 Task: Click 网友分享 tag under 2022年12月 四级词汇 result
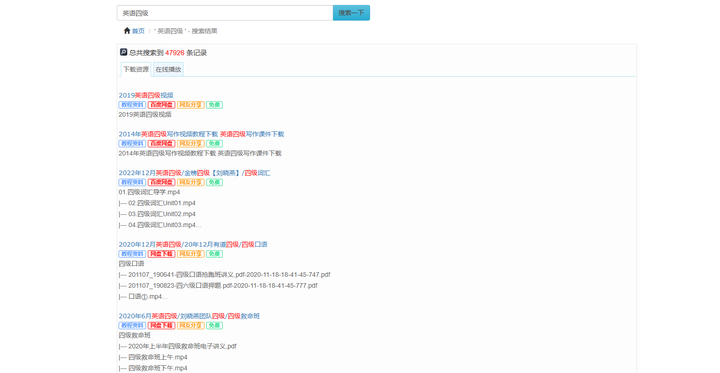[x=191, y=182]
